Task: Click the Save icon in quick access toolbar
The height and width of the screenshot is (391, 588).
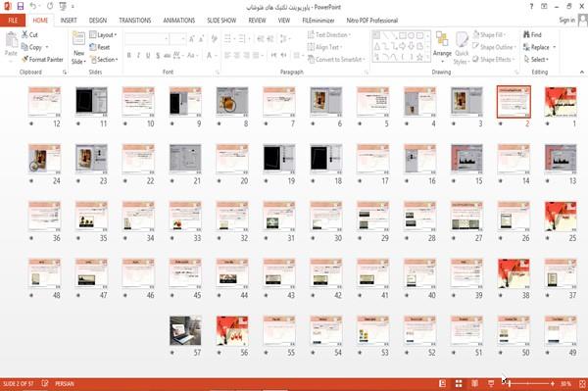Action: [21, 6]
